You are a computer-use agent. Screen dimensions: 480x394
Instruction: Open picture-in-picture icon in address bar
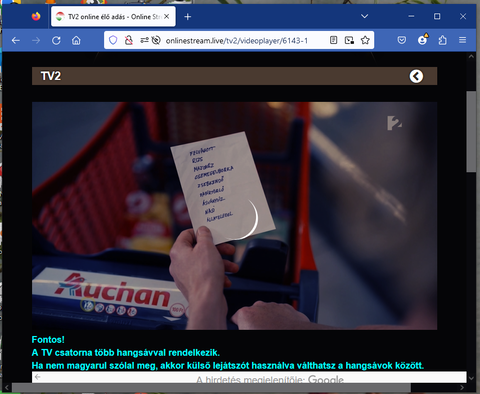coord(349,40)
